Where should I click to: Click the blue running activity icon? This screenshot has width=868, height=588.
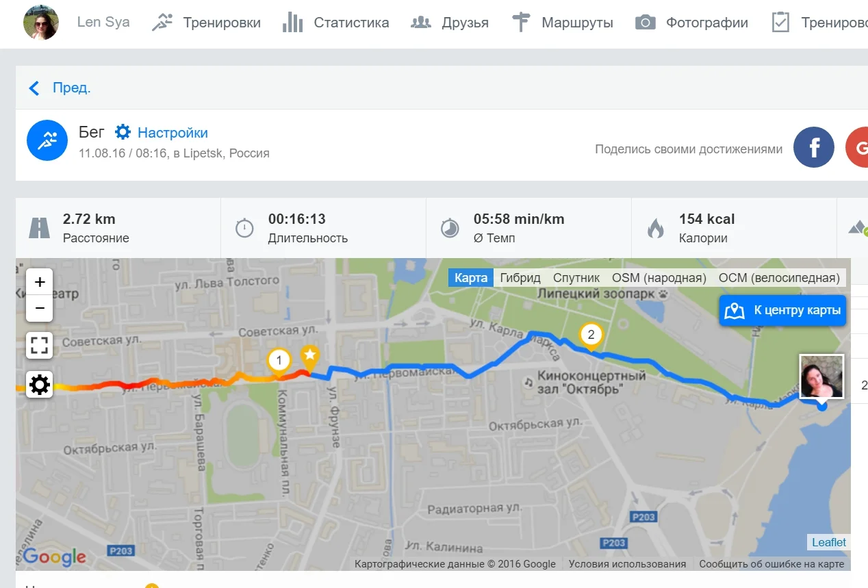point(47,141)
